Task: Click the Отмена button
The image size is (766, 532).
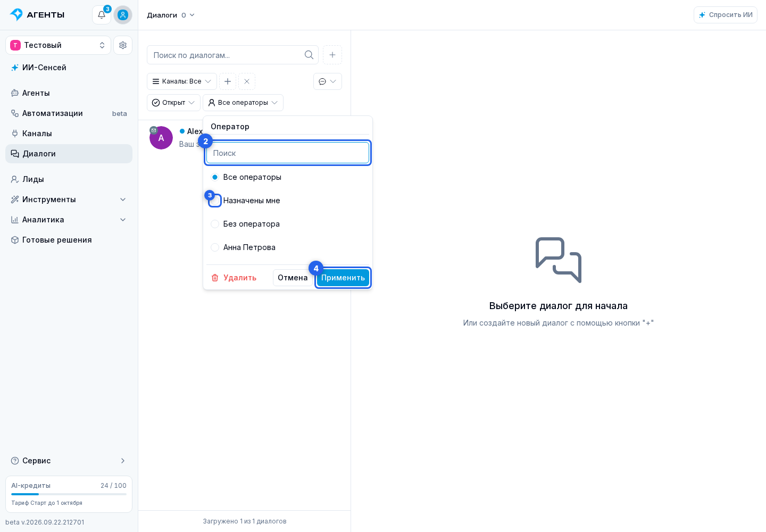Action: pos(293,278)
